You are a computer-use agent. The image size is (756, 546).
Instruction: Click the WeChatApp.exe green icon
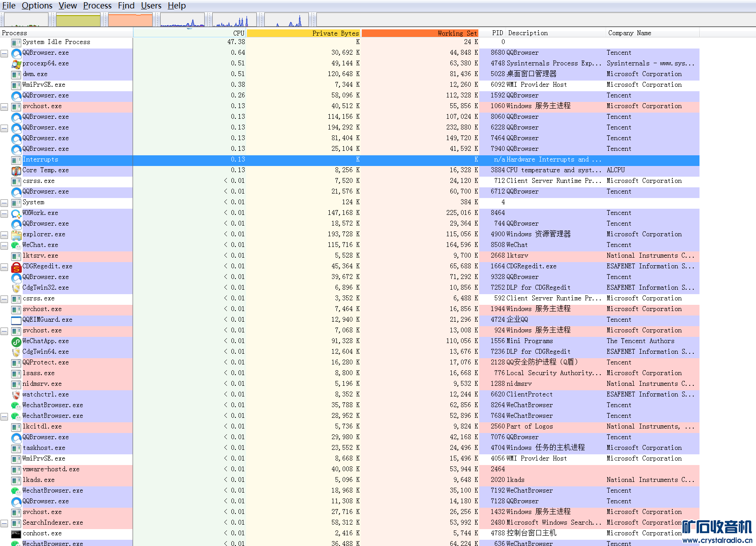16,341
